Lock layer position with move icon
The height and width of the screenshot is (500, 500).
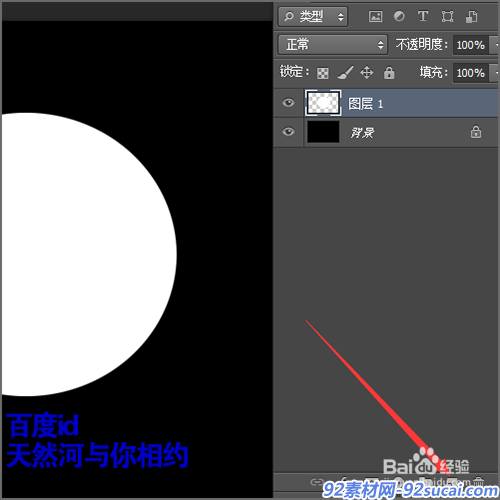366,72
